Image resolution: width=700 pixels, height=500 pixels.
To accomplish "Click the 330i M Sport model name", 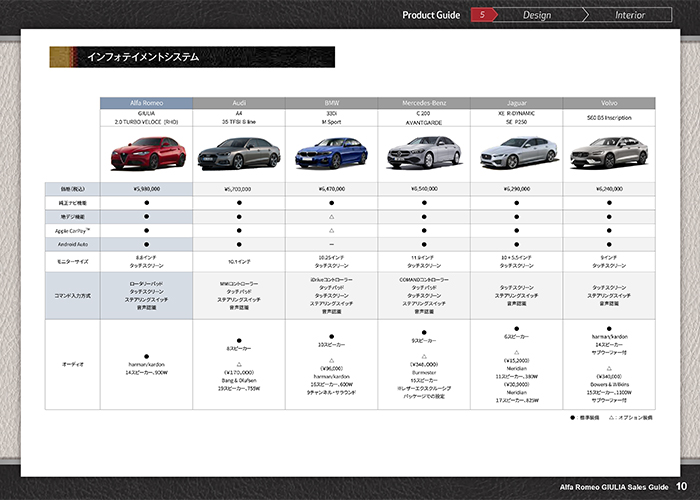I will tap(331, 117).
